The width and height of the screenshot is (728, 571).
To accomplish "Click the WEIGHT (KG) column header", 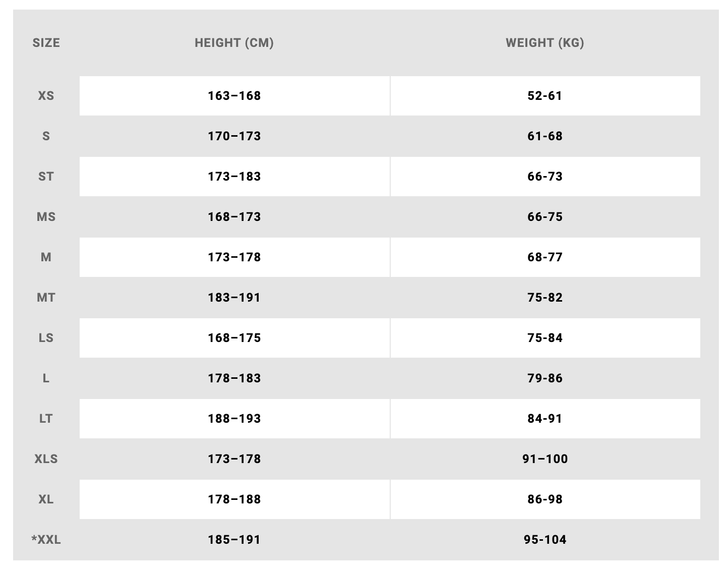I will (x=545, y=43).
